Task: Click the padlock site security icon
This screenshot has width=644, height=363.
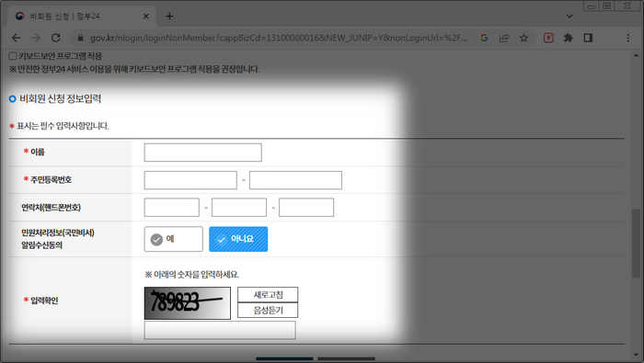Action: pos(81,39)
